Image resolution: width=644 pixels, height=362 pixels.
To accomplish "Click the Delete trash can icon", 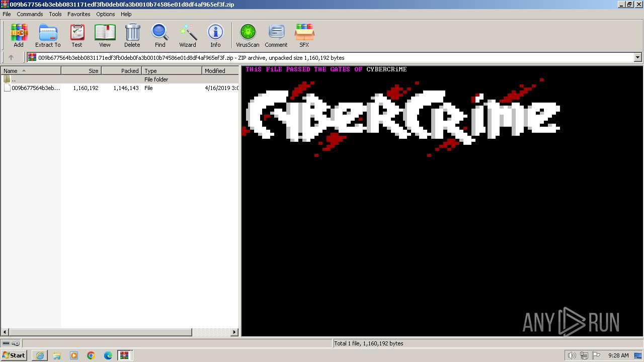I will tap(132, 35).
